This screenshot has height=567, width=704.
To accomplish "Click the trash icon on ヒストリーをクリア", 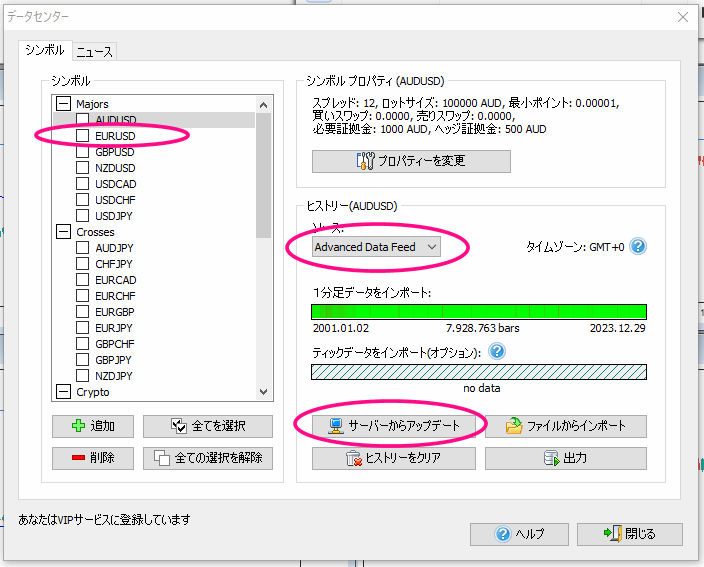I will click(x=354, y=458).
